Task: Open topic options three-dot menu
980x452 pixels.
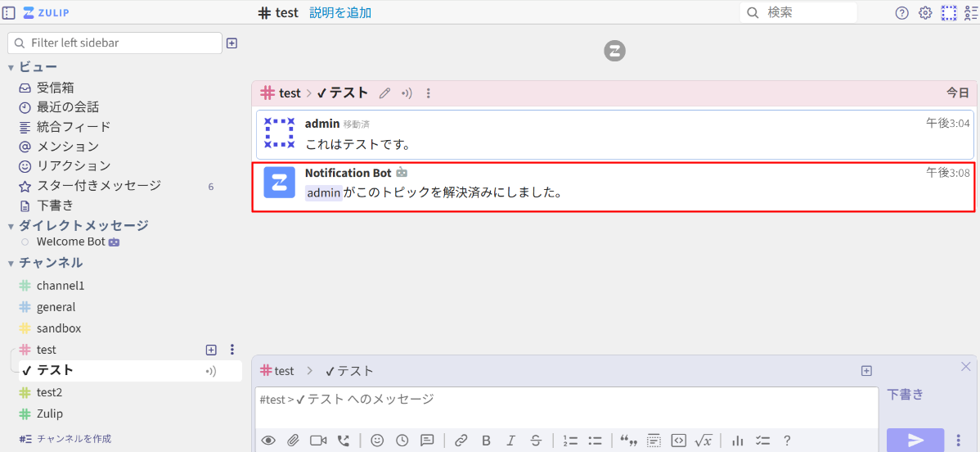Action: tap(428, 93)
